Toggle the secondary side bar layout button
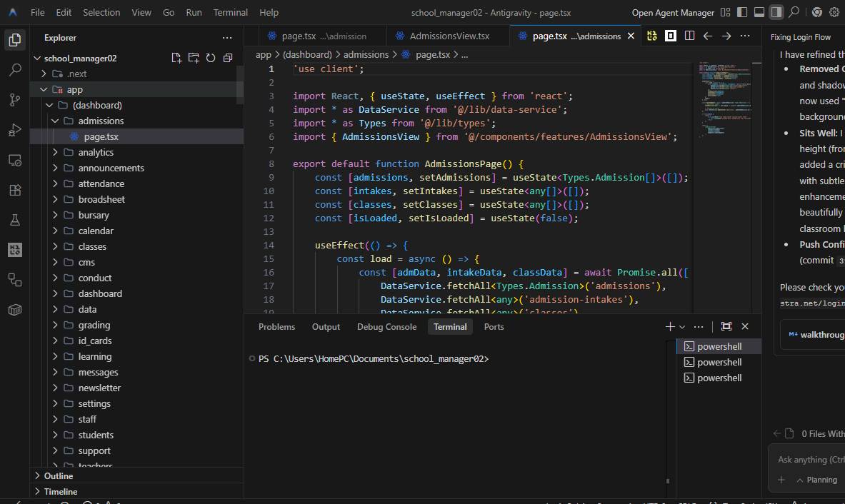Image resolution: width=845 pixels, height=504 pixels. (x=776, y=12)
